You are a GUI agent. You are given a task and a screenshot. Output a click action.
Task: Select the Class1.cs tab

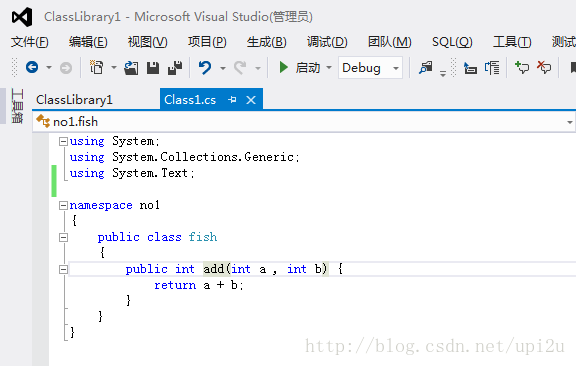click(190, 100)
